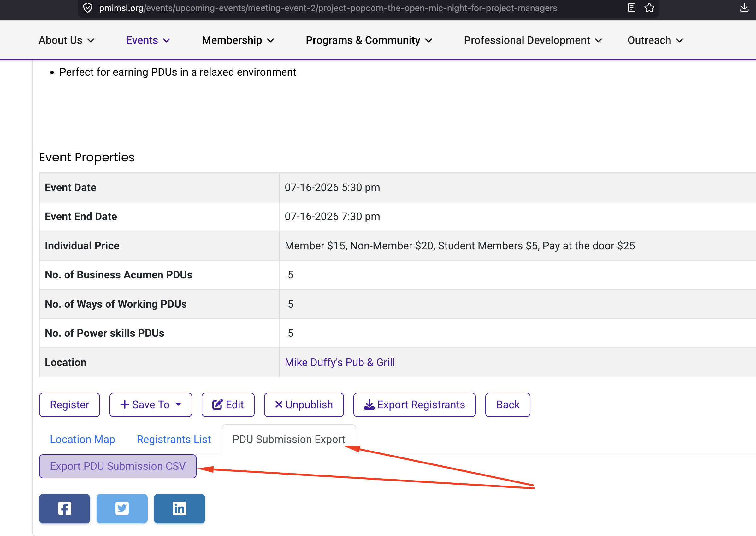
Task: Click the shield site security icon
Action: tap(87, 8)
